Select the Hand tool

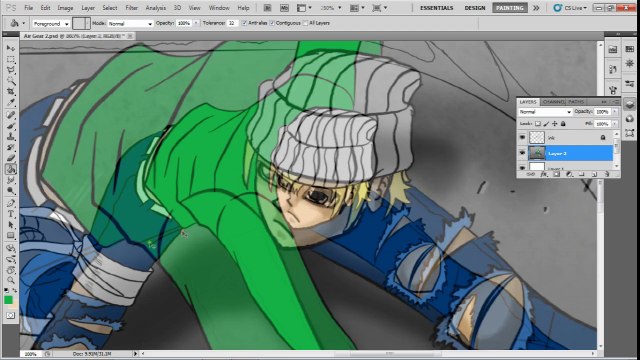click(11, 269)
